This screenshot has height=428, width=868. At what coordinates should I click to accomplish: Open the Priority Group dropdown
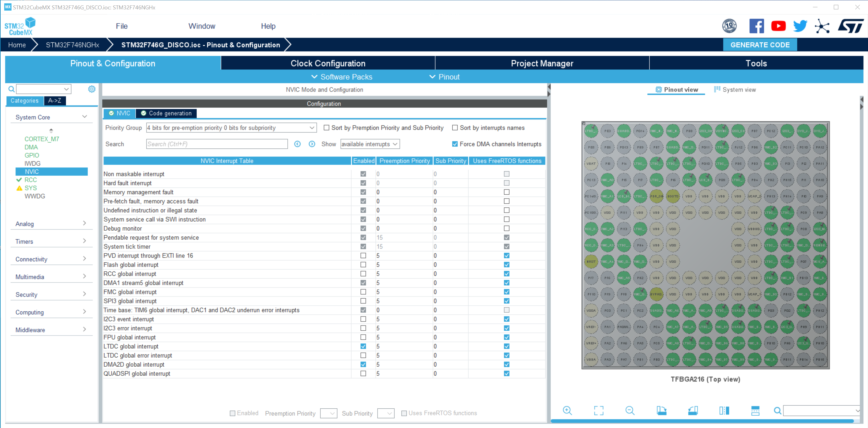[x=231, y=128]
